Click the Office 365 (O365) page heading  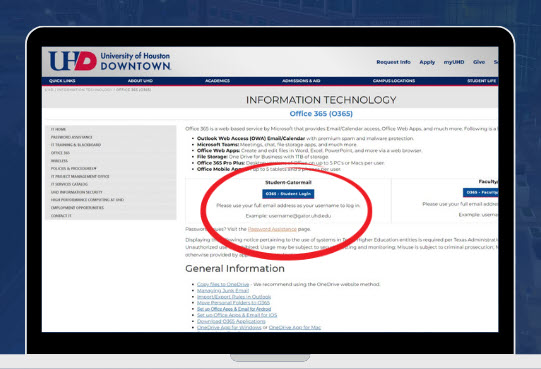click(321, 114)
